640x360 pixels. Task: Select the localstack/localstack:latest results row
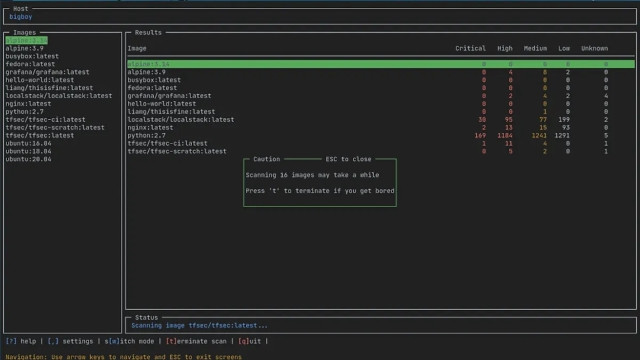(x=381, y=120)
